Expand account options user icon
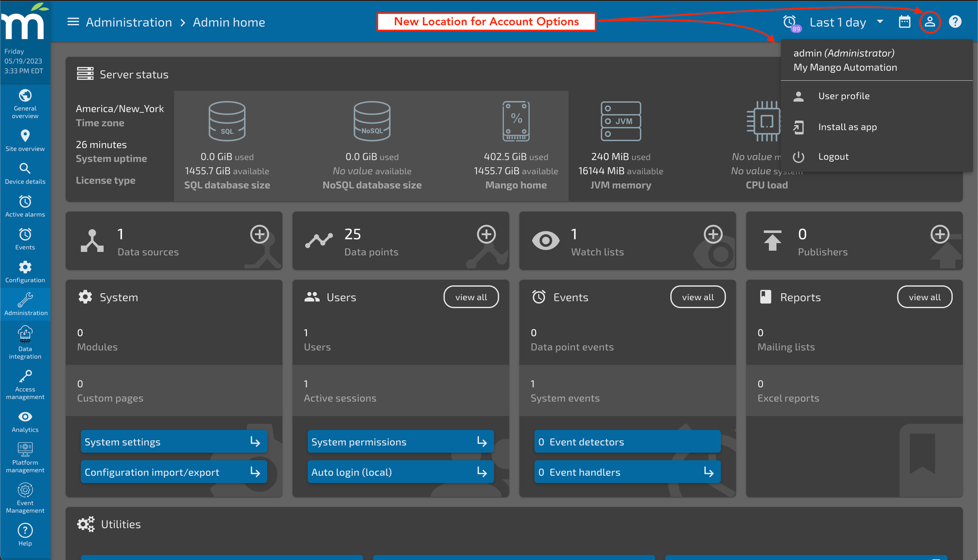Screen dimensions: 978x560 930,22
